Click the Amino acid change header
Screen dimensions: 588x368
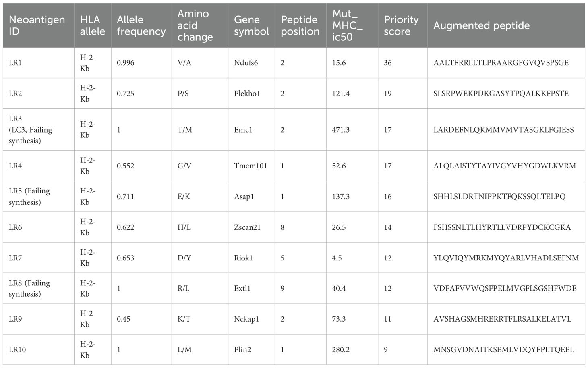point(195,25)
